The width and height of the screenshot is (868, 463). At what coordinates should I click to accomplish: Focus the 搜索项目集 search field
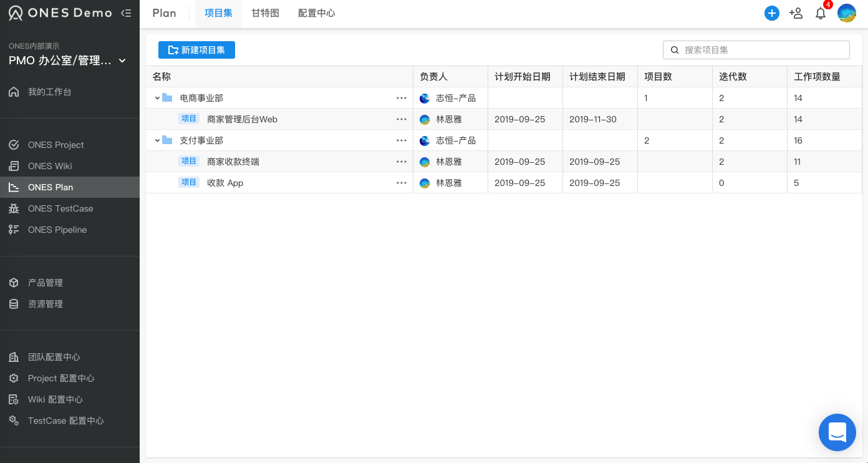[756, 50]
